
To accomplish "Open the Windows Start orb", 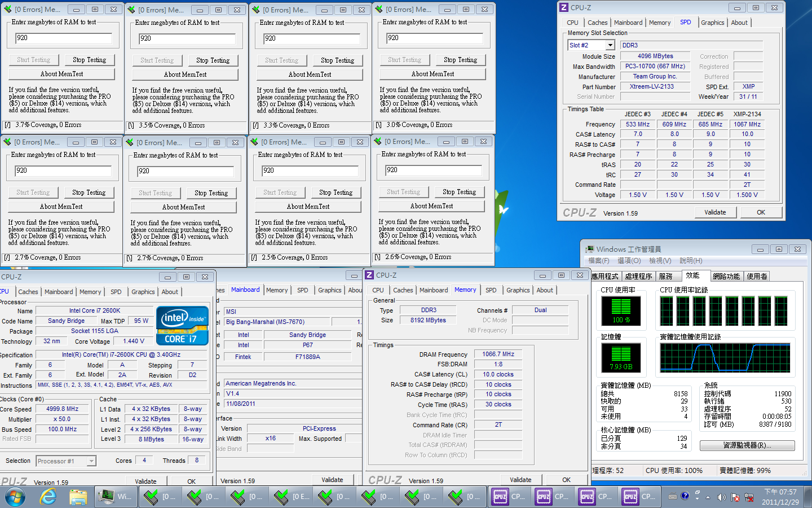I will pos(15,497).
